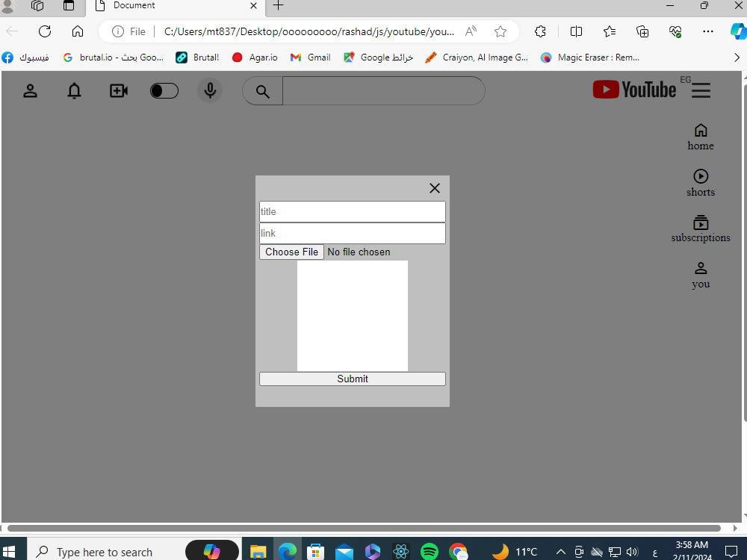This screenshot has width=747, height=560.
Task: Open the Magic Eraser bookmark
Action: (x=590, y=57)
